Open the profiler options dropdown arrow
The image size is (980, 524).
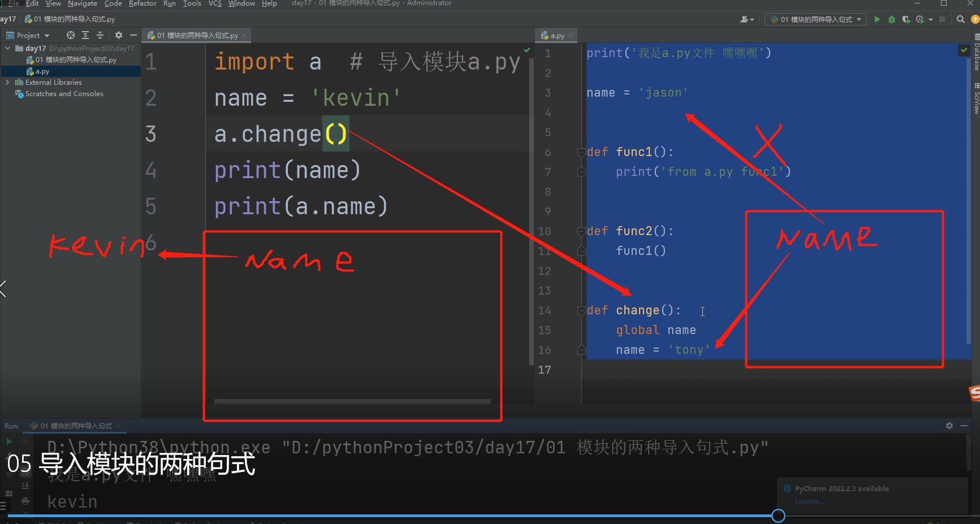click(x=931, y=20)
